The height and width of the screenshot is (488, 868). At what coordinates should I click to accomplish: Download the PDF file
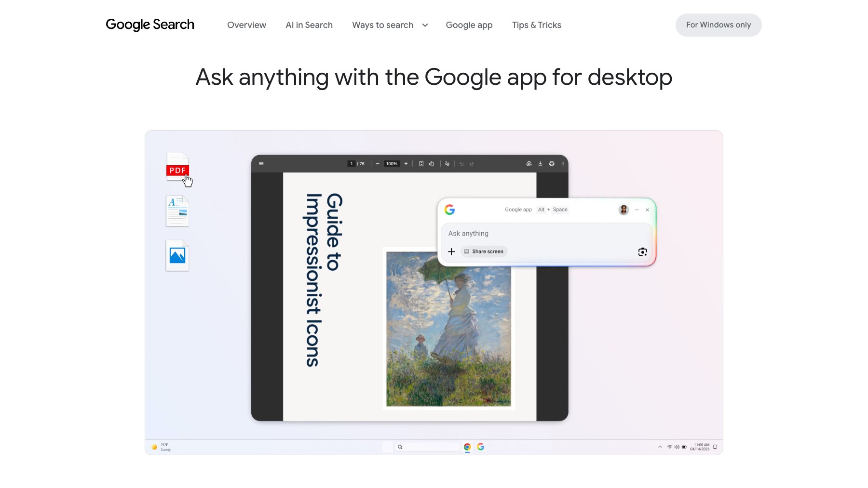pyautogui.click(x=541, y=164)
